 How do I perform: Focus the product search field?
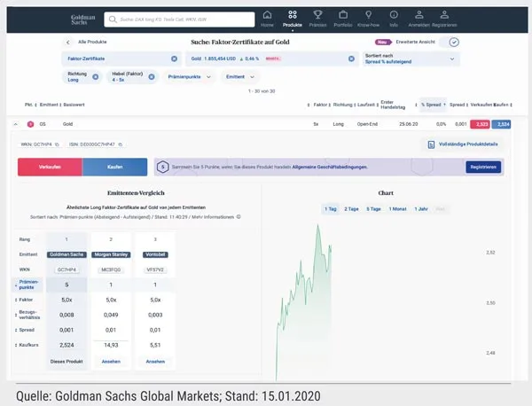click(179, 20)
